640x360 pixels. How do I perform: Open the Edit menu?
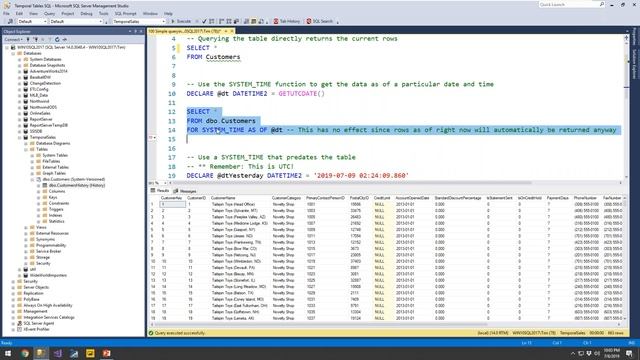coord(19,13)
